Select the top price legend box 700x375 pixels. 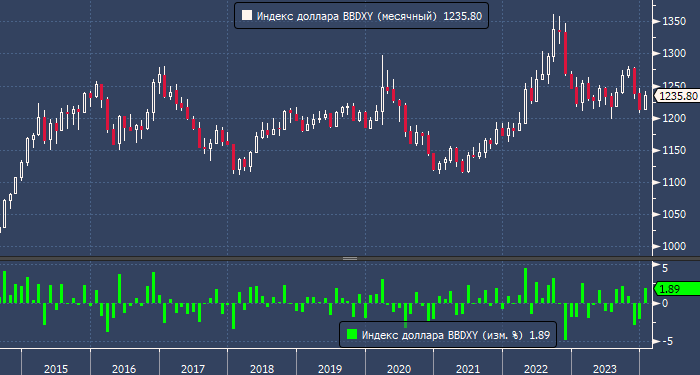361,16
